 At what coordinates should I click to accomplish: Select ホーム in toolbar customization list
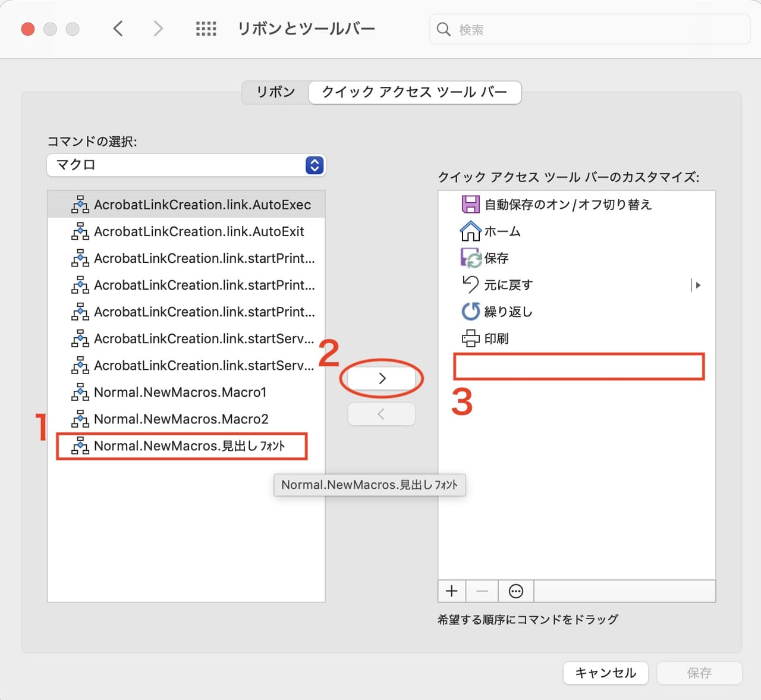[577, 231]
